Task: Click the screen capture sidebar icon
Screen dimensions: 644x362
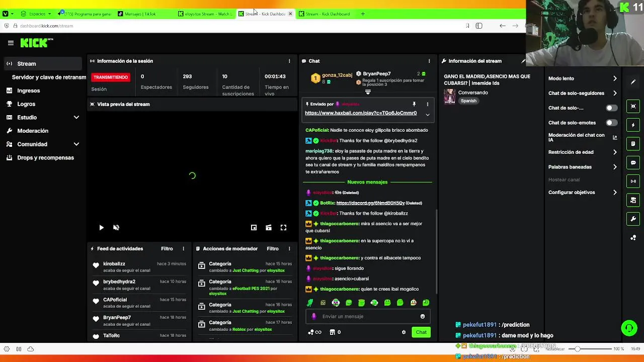Action: [x=633, y=106]
